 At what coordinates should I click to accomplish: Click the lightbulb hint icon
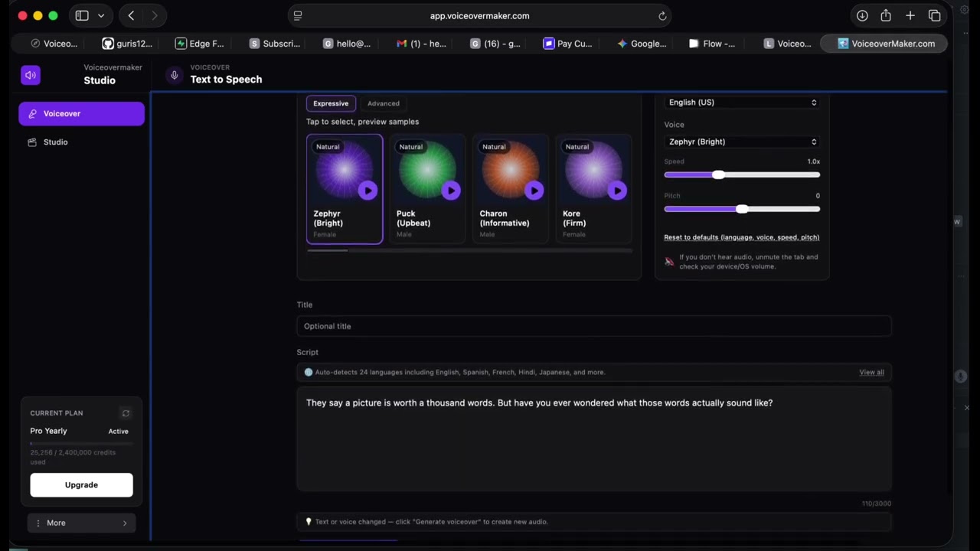[x=309, y=522]
